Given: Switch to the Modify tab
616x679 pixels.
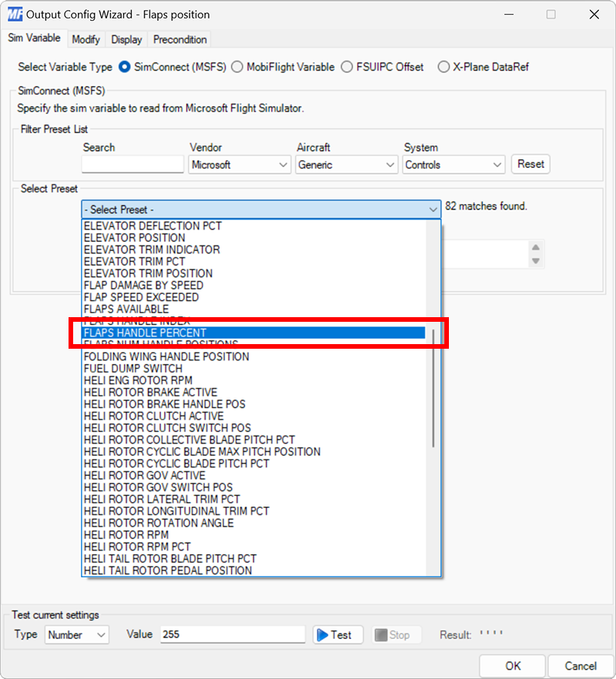Looking at the screenshot, I should tap(85, 39).
